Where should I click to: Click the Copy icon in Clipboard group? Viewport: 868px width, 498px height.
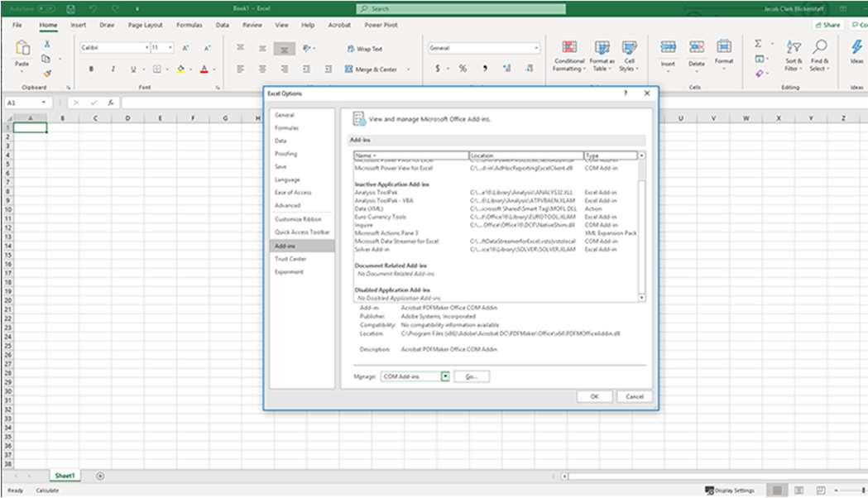click(x=46, y=59)
